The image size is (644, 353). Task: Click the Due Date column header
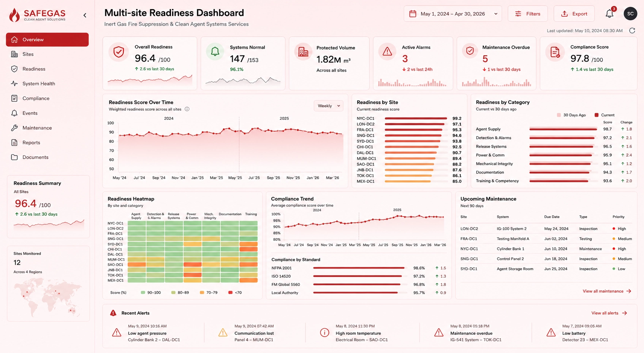552,217
